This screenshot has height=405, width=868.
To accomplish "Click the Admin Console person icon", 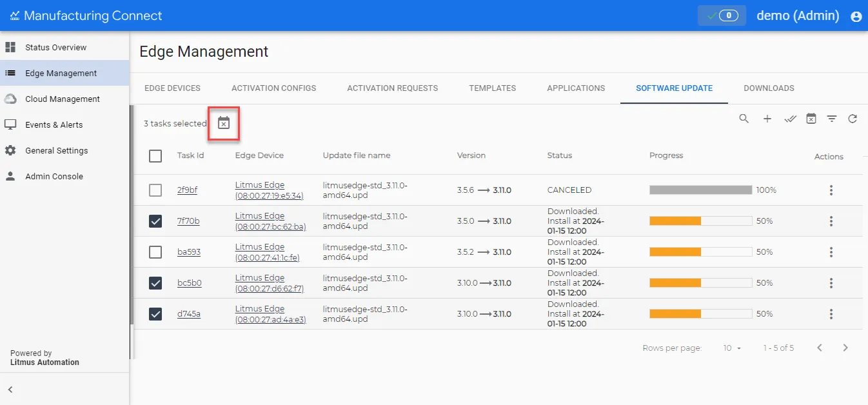I will [10, 176].
